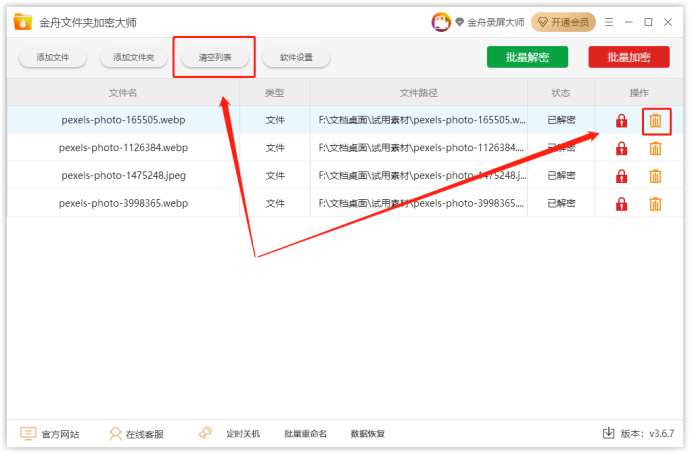Encrypt pexels-photo-1475248.jpeg with lock icon

621,176
